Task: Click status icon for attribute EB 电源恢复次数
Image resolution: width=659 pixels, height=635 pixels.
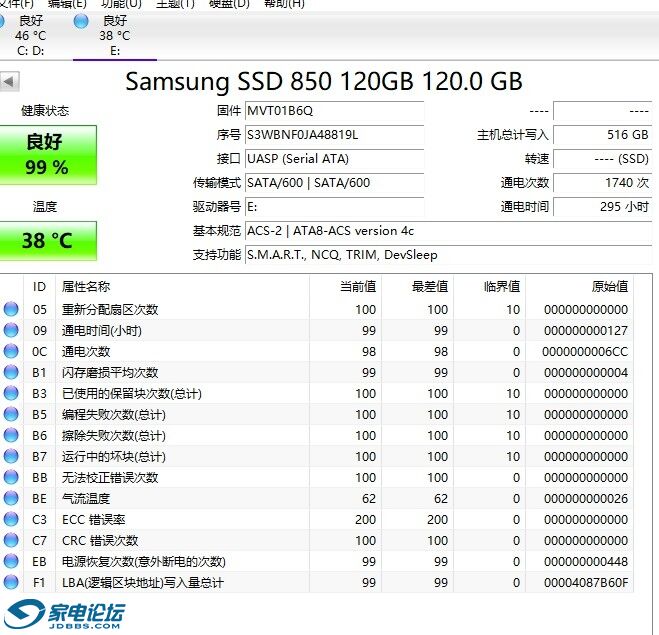Action: tap(11, 561)
